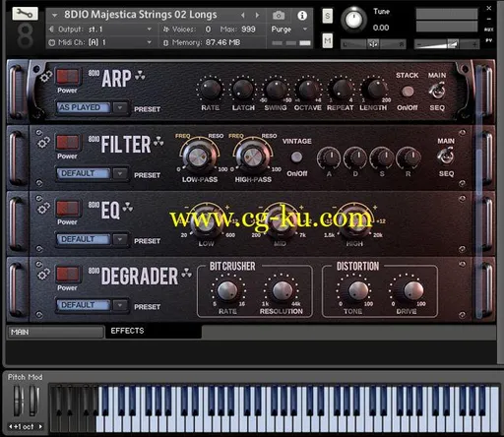Switch to the MAIN tab
The width and height of the screenshot is (504, 437).
tap(55, 332)
